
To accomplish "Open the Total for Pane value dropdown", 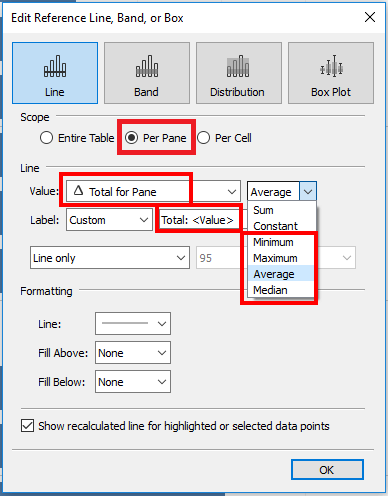I will [x=153, y=192].
